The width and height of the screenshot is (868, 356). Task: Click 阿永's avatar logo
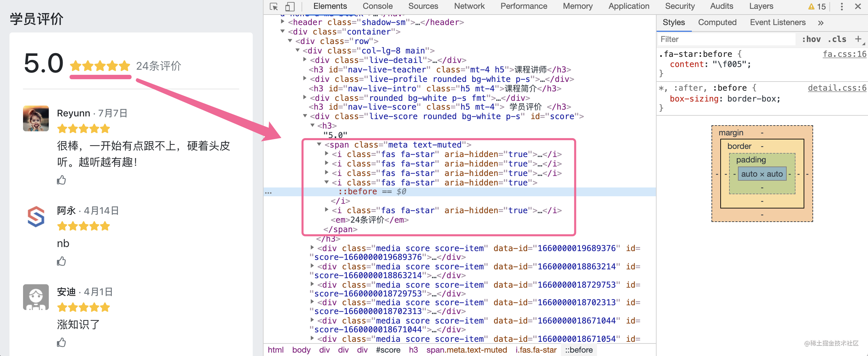pos(36,216)
